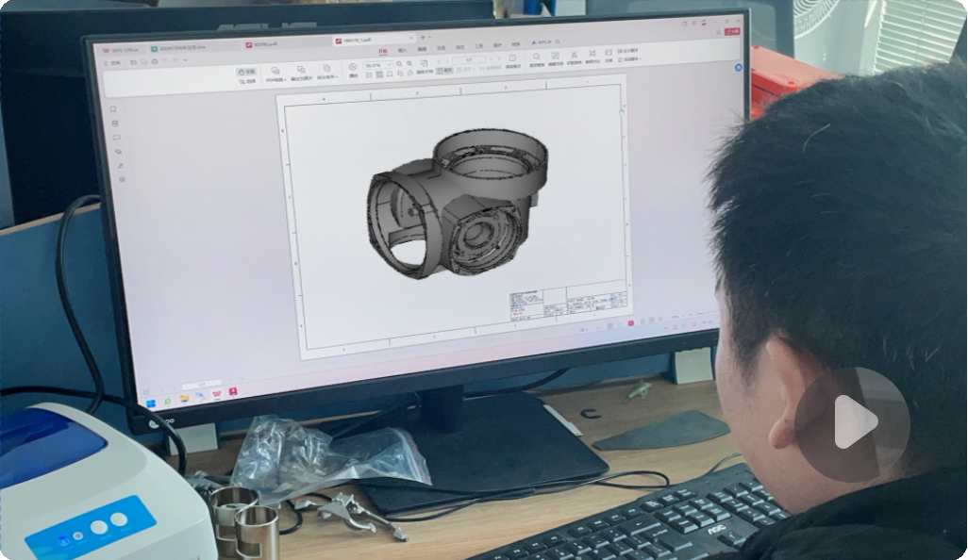Open the page thumbnails panel in sidebar
The image size is (968, 560).
(x=115, y=124)
